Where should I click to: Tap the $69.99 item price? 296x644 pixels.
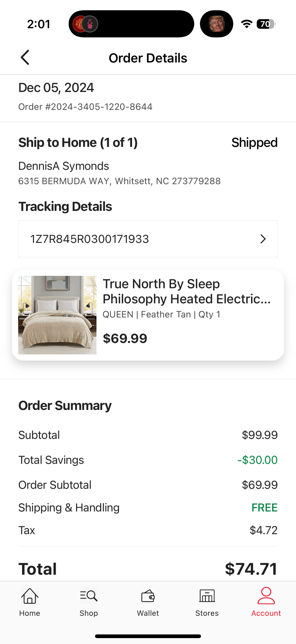click(x=125, y=338)
